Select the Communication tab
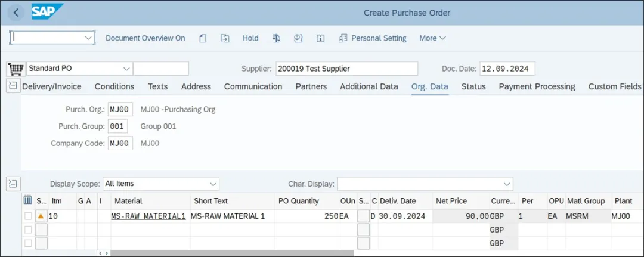The width and height of the screenshot is (644, 257). pos(253,86)
